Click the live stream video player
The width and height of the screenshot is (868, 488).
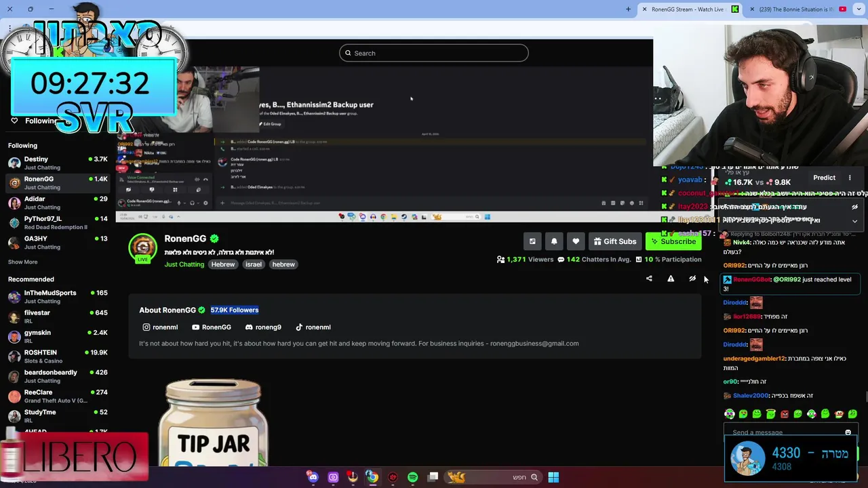(384, 144)
